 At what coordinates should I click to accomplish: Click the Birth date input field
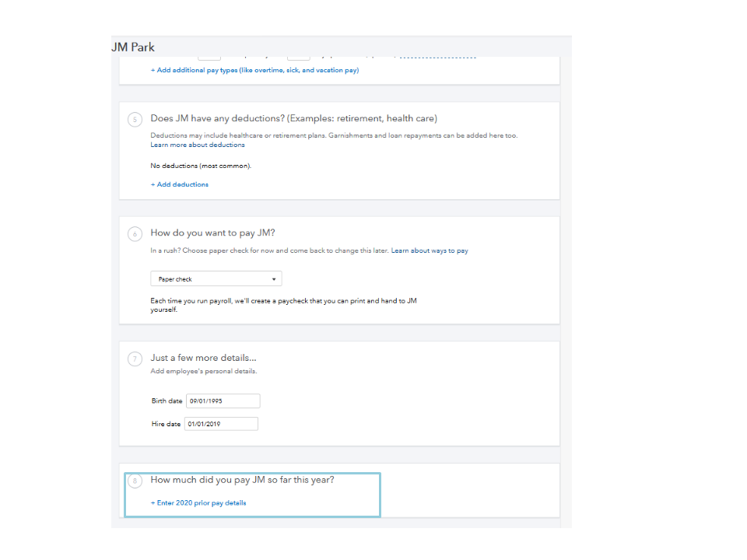point(223,401)
